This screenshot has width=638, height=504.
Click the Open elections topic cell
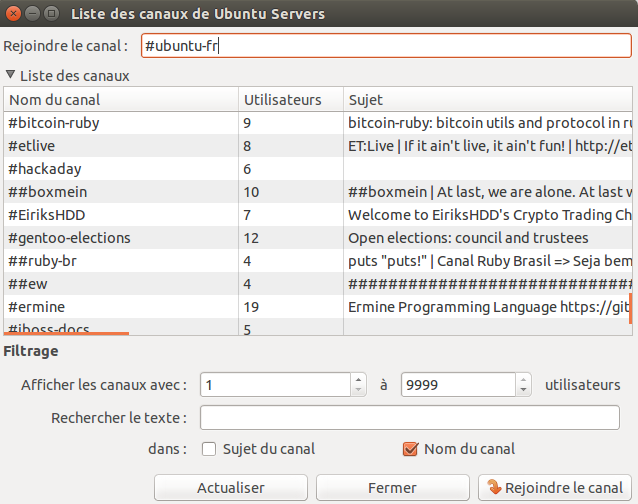(x=488, y=238)
